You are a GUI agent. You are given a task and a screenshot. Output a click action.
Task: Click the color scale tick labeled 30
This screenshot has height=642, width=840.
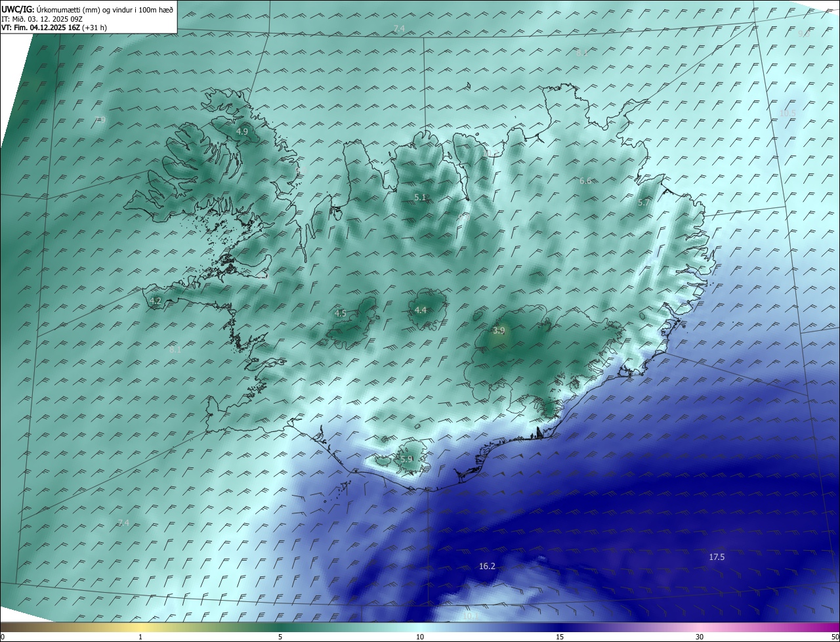click(700, 637)
